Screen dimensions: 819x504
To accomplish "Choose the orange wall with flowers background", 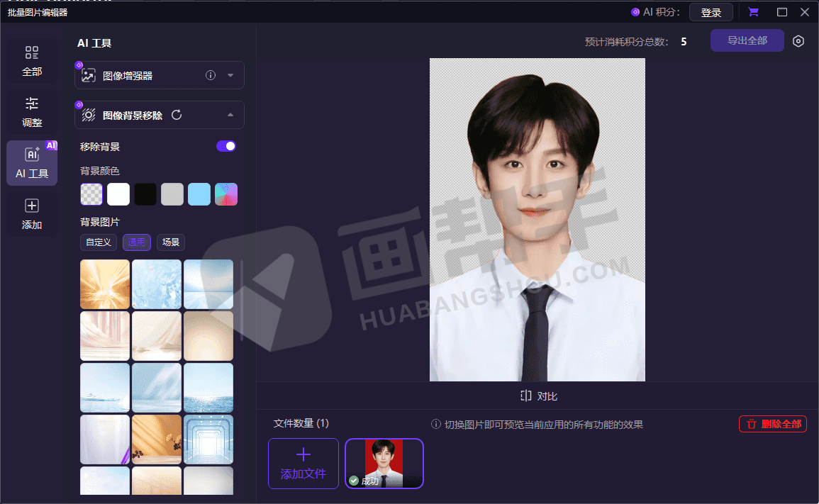I will point(157,439).
